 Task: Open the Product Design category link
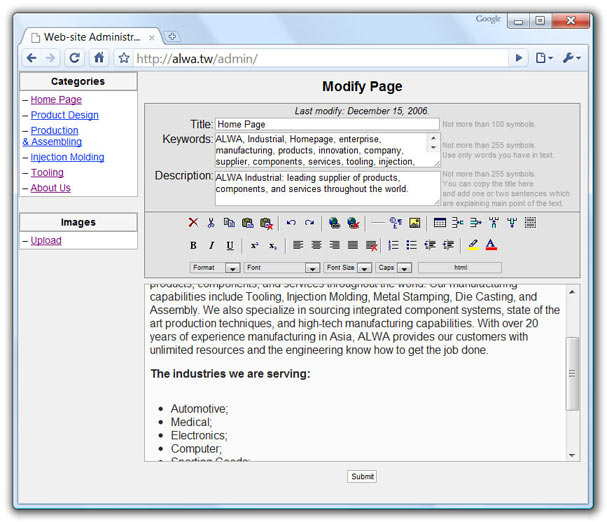point(65,115)
